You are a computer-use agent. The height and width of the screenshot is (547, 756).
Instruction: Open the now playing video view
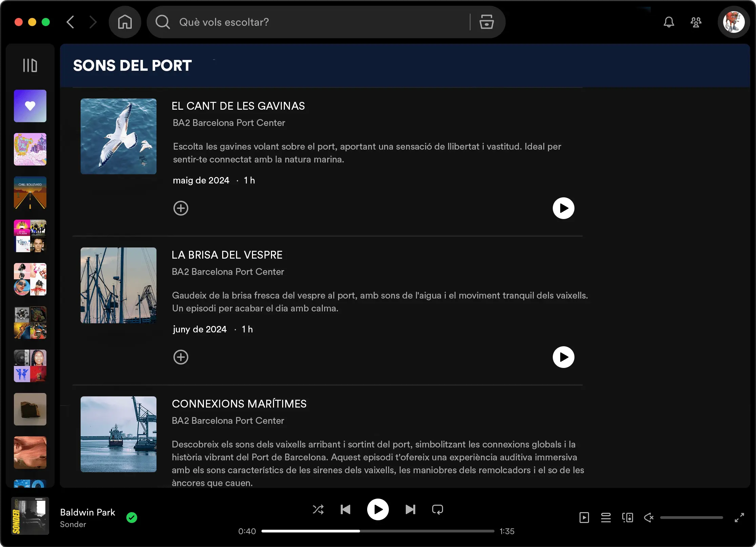(584, 518)
